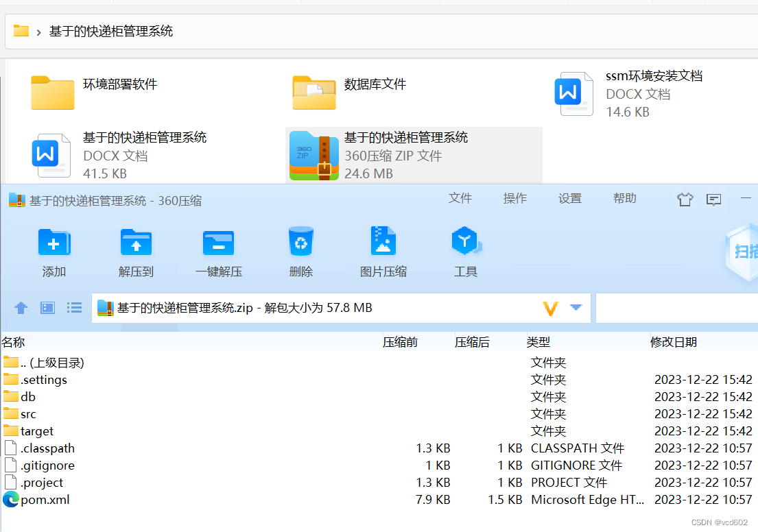
Task: Sort by 压缩后 column header
Action: [x=473, y=342]
